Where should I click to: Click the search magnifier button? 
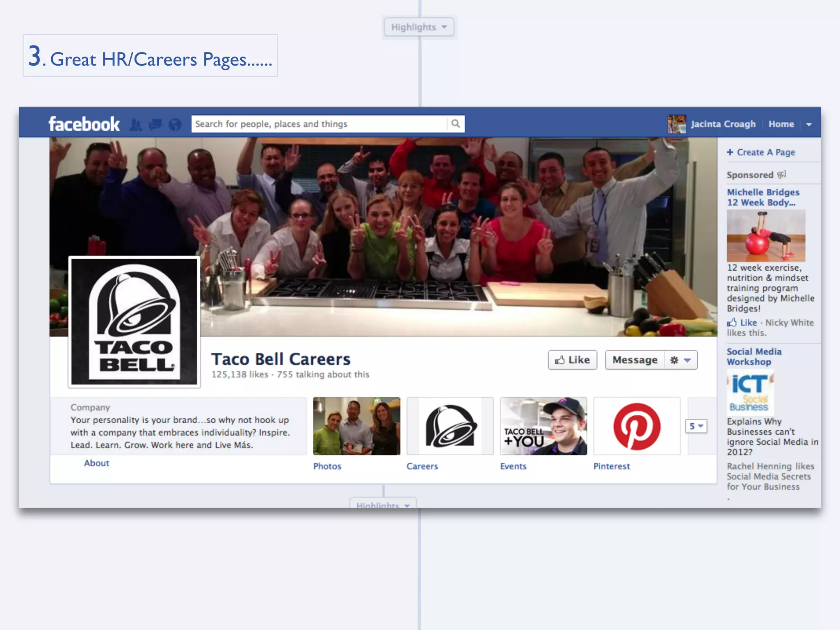(x=455, y=124)
